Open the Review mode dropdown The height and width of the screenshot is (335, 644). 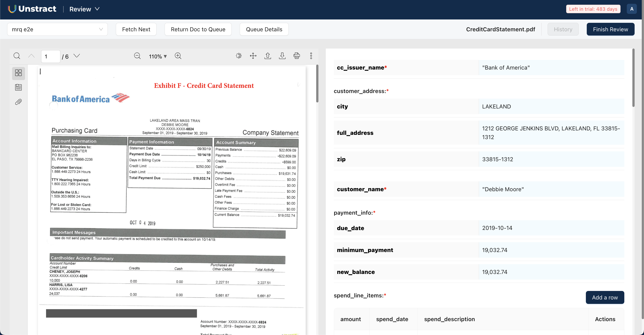tap(85, 9)
